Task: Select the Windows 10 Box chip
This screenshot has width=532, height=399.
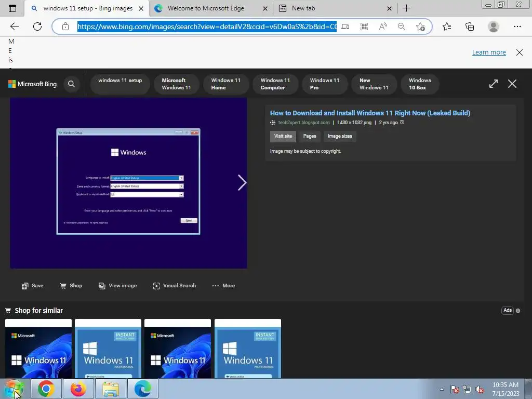Action: coord(420,84)
